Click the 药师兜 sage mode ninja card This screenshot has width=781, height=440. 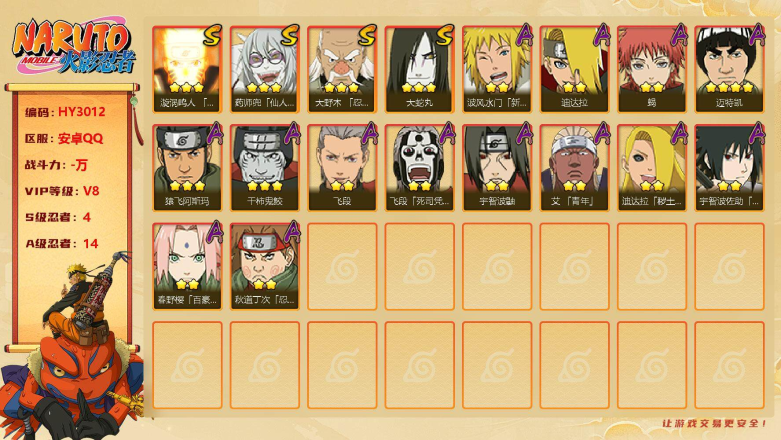(264, 69)
